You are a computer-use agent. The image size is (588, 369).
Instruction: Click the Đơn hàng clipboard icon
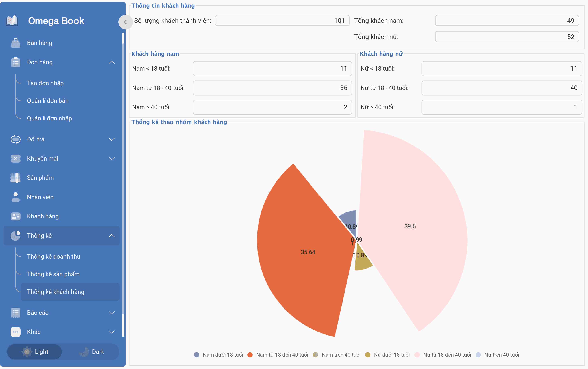[16, 62]
